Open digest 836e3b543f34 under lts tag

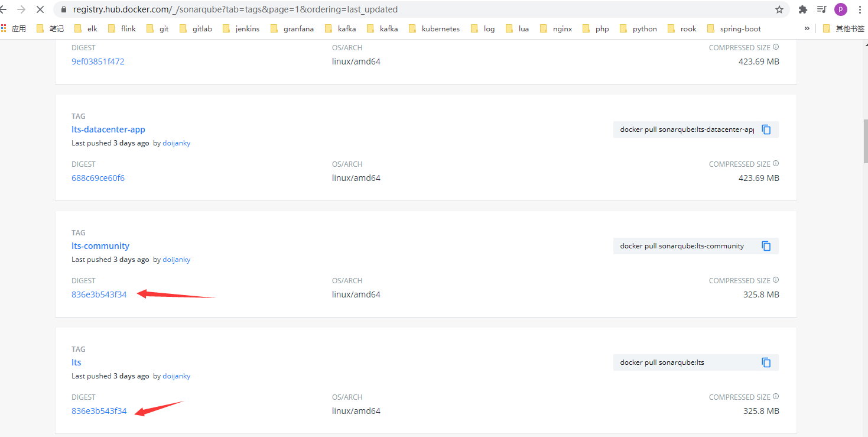[99, 411]
